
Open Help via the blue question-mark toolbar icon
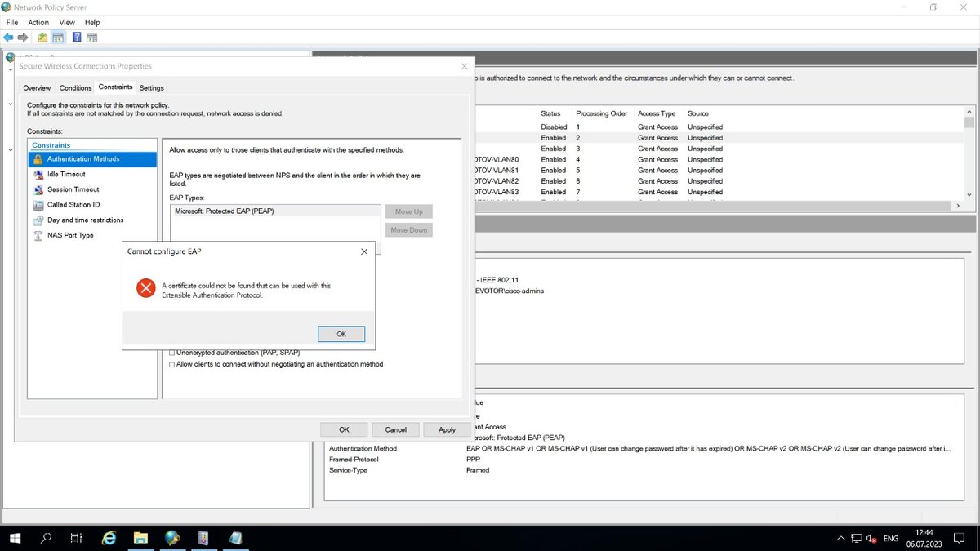pos(77,38)
